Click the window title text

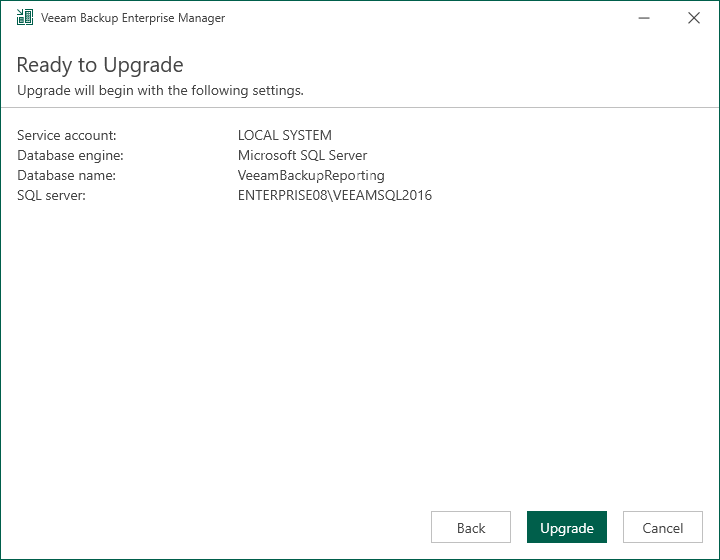point(133,18)
